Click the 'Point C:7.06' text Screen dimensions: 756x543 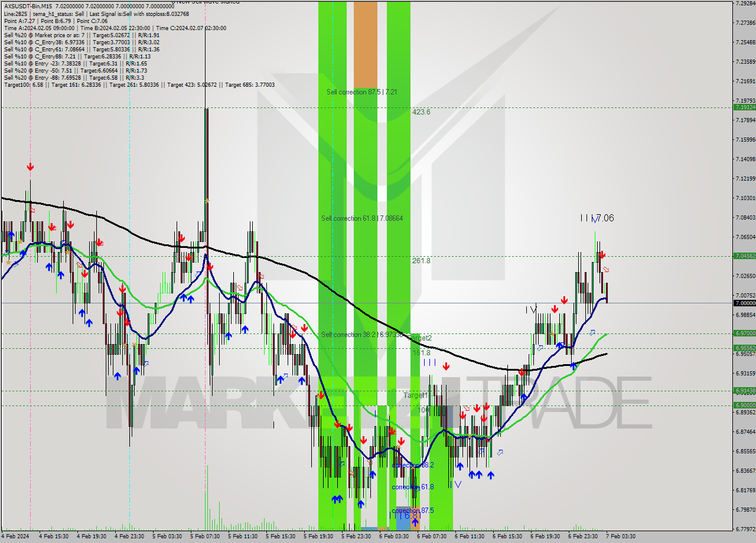[x=91, y=21]
